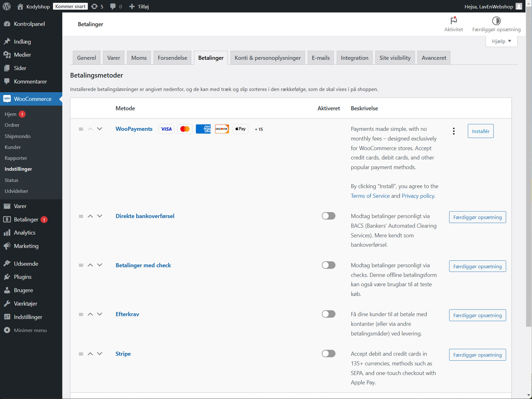Open the Terms of Service link

click(370, 196)
